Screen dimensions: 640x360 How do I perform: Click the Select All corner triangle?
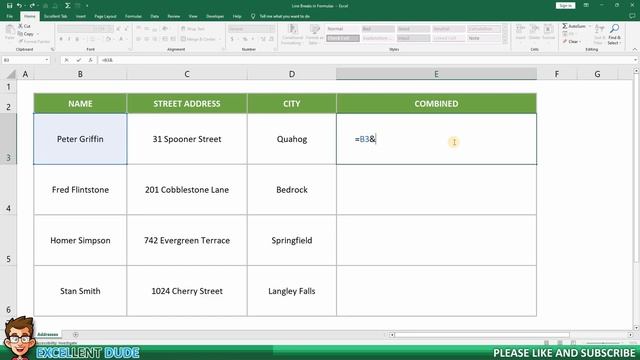coord(11,74)
